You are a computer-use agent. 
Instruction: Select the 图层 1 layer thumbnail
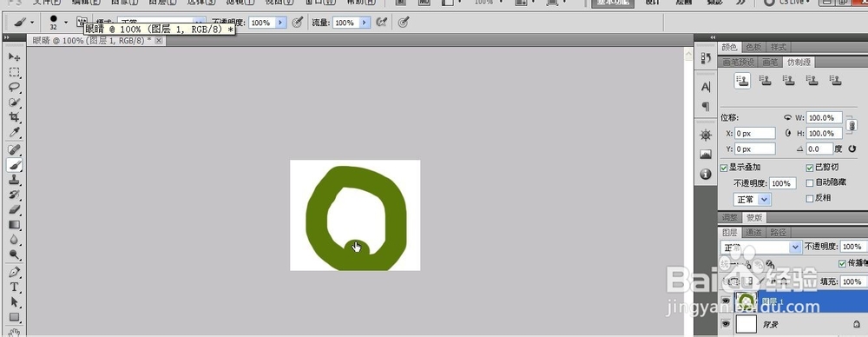pos(746,301)
